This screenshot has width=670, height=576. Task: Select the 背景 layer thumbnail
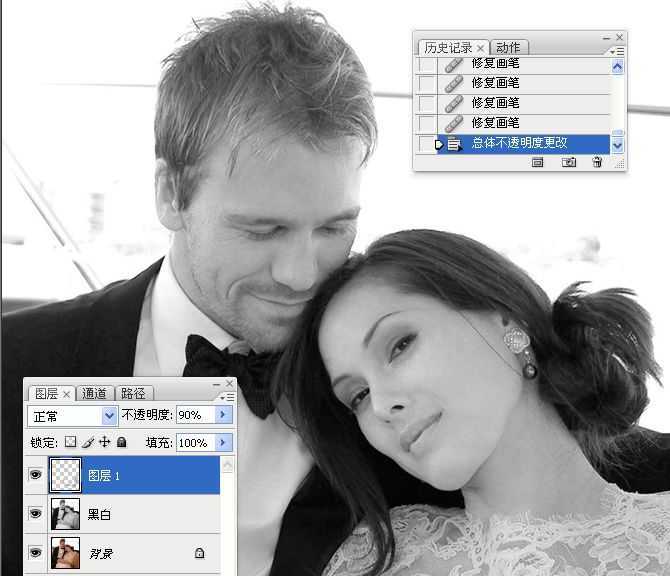coord(65,553)
